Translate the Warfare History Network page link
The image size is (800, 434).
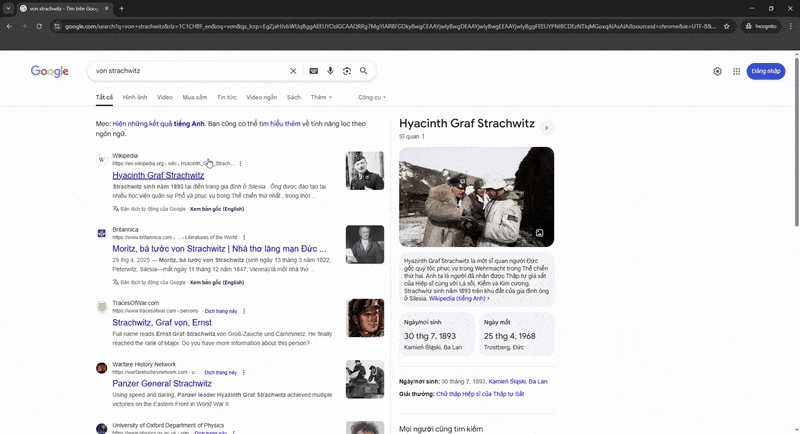220,372
